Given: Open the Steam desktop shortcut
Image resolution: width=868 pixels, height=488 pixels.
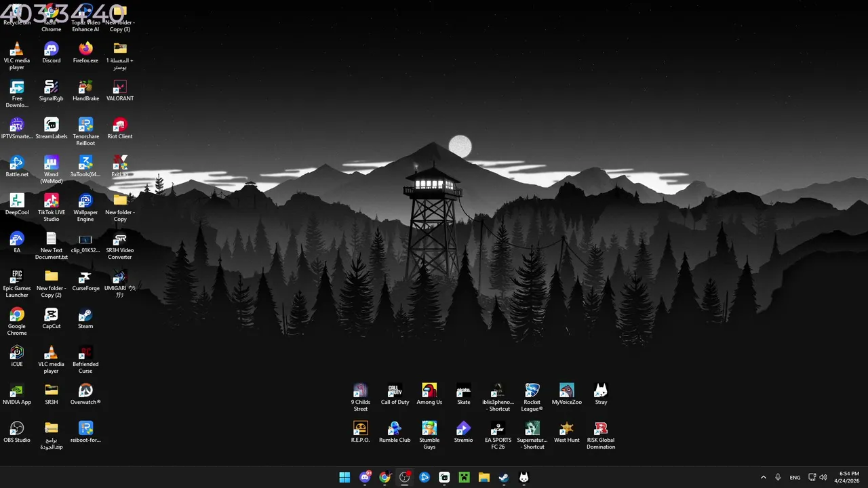Looking at the screenshot, I should pyautogui.click(x=85, y=319).
